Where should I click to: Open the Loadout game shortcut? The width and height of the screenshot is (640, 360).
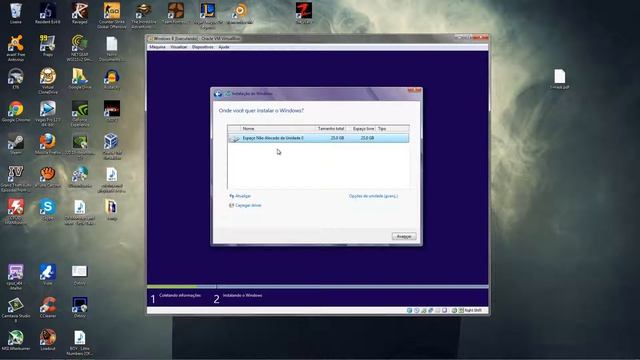tap(47, 340)
